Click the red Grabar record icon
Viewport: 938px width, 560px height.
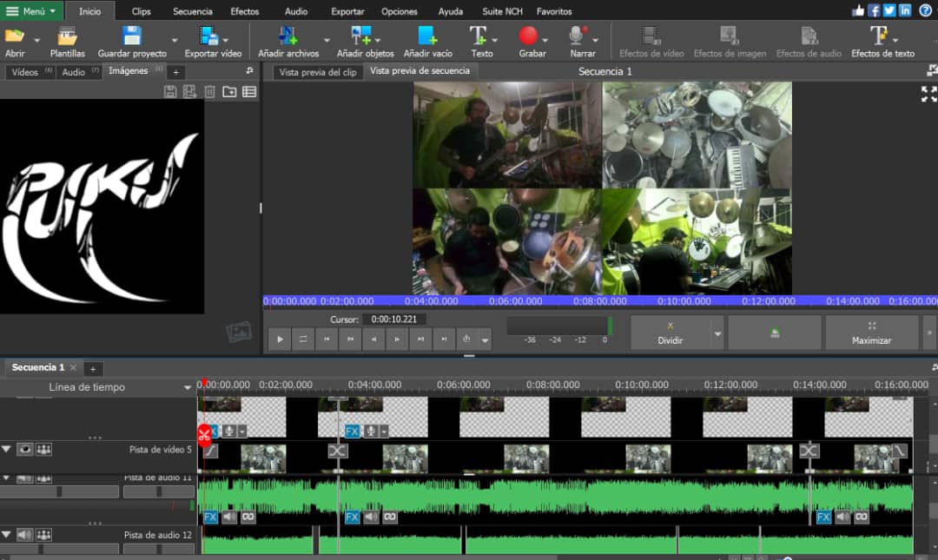[528, 36]
